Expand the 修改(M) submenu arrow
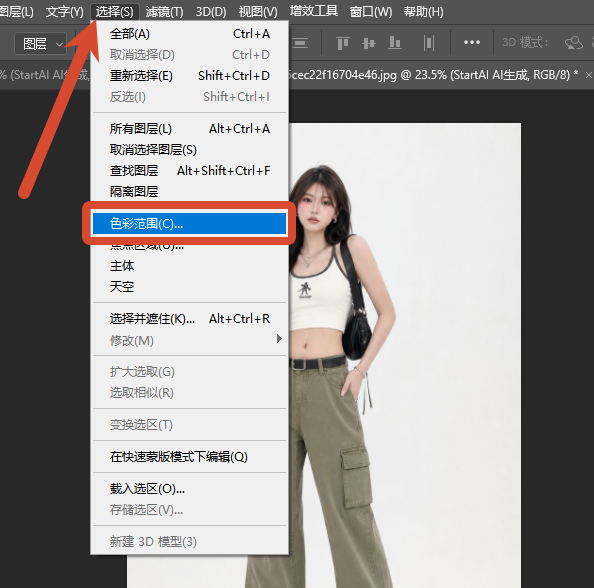The width and height of the screenshot is (594, 588). pyautogui.click(x=279, y=339)
